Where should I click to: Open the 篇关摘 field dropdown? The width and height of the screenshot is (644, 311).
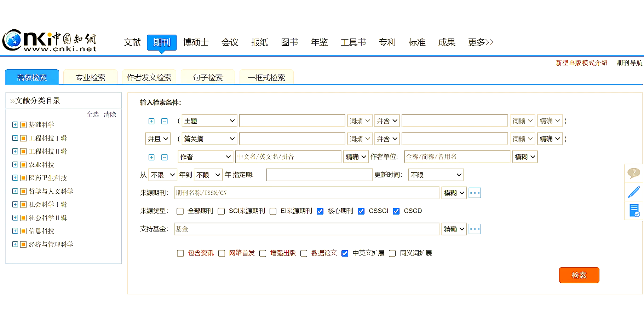(209, 139)
